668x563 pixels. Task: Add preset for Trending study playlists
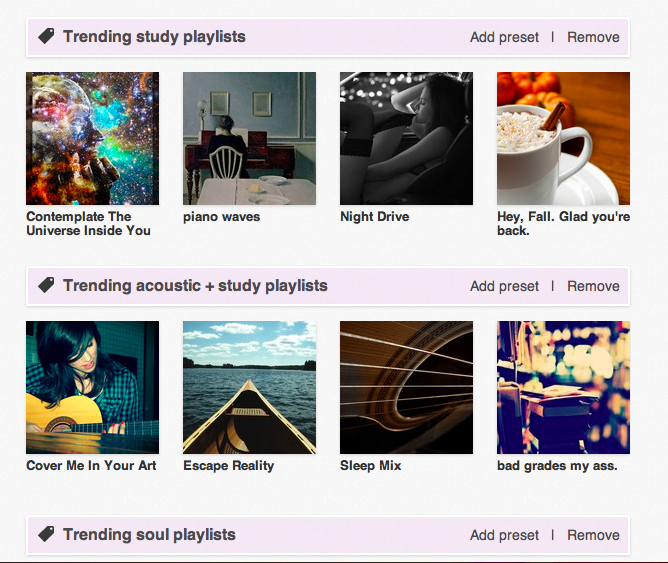point(504,37)
